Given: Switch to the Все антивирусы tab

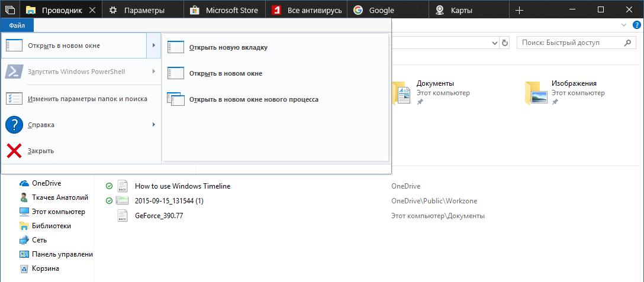Looking at the screenshot, I should pyautogui.click(x=307, y=10).
